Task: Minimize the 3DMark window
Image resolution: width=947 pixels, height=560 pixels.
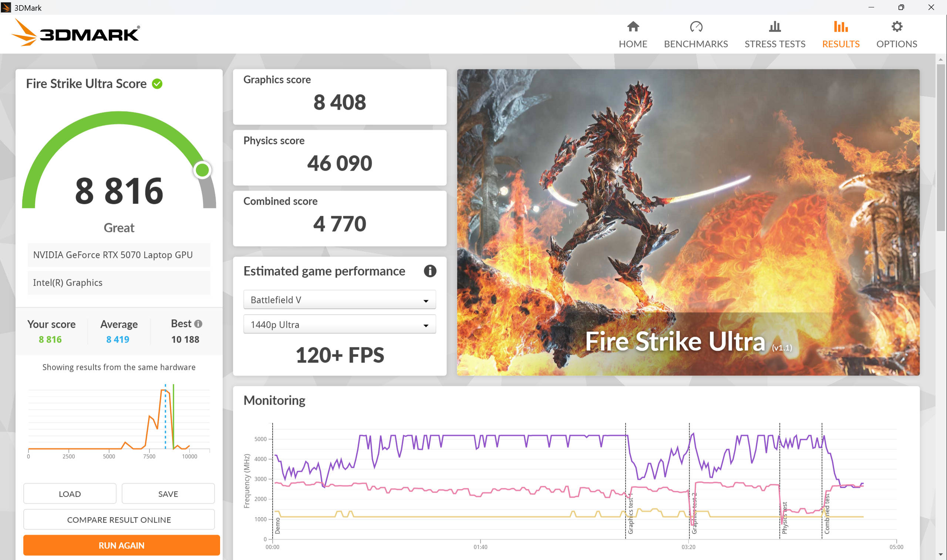Action: tap(871, 7)
